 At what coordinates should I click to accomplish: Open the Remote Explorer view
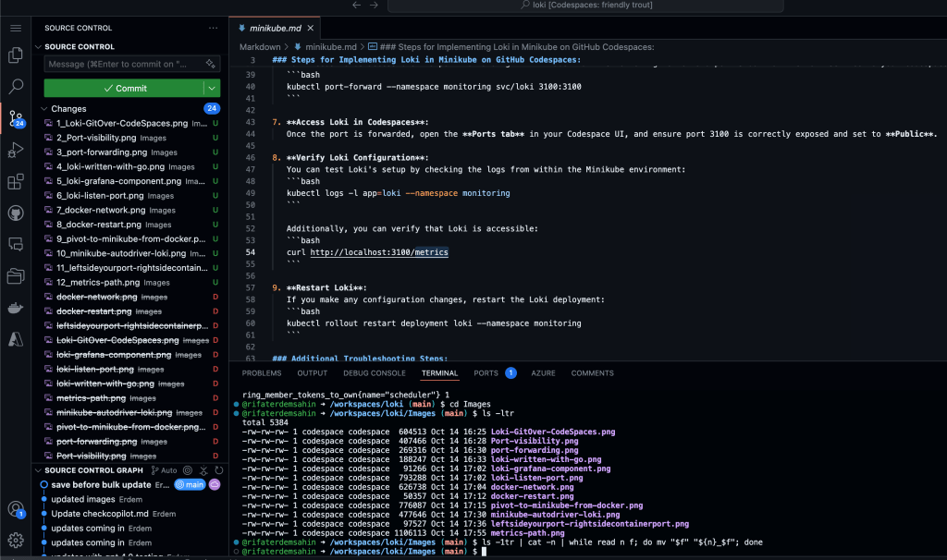(16, 244)
